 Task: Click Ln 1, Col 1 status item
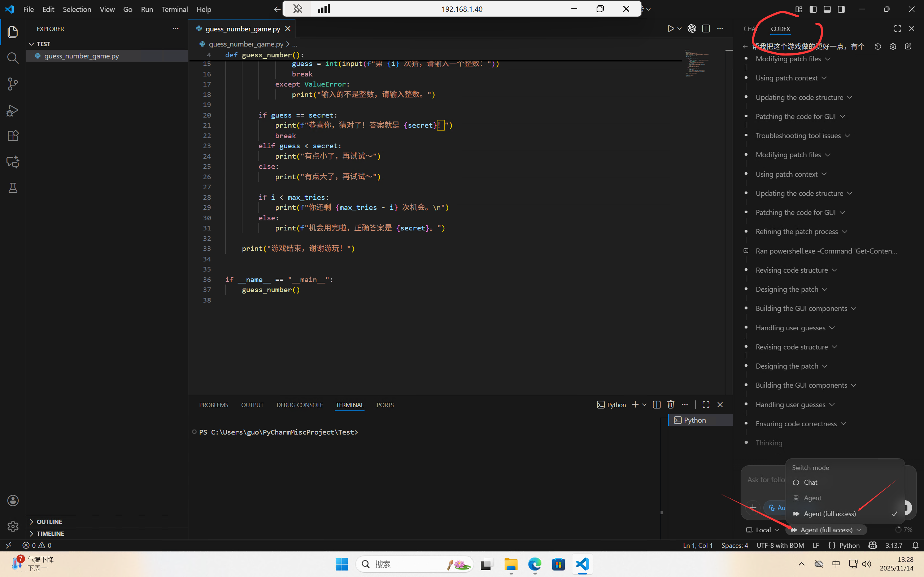click(x=698, y=545)
